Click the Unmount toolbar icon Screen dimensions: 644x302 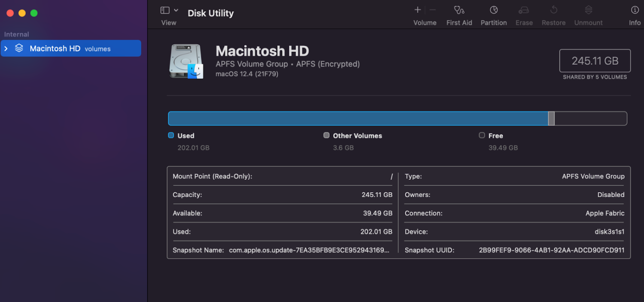tap(589, 10)
